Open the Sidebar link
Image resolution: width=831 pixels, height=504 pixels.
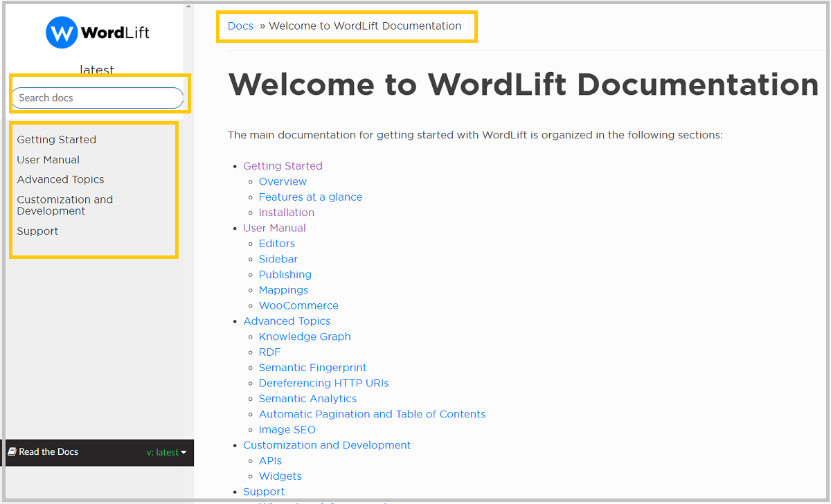coord(278,259)
